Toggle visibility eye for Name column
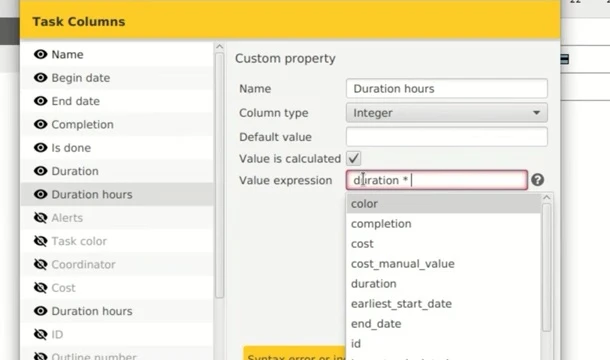 [40, 54]
